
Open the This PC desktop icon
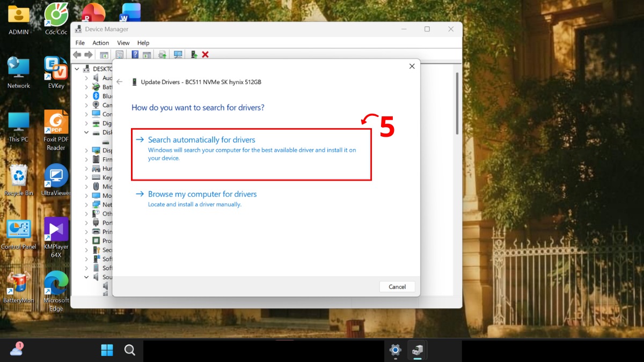point(19,127)
